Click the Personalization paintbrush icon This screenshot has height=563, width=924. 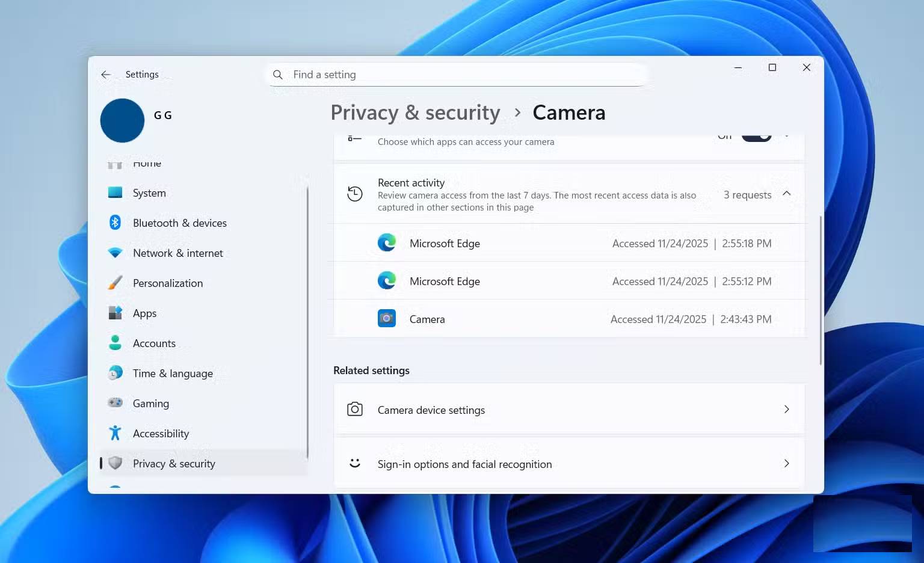[115, 283]
